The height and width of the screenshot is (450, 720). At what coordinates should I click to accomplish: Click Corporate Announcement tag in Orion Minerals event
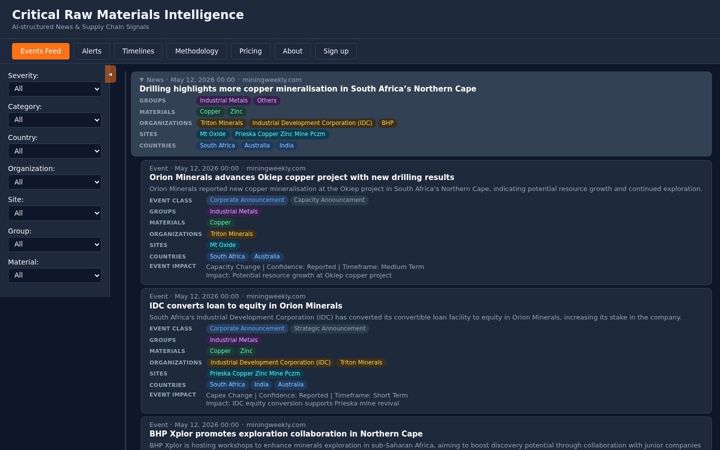click(x=247, y=200)
